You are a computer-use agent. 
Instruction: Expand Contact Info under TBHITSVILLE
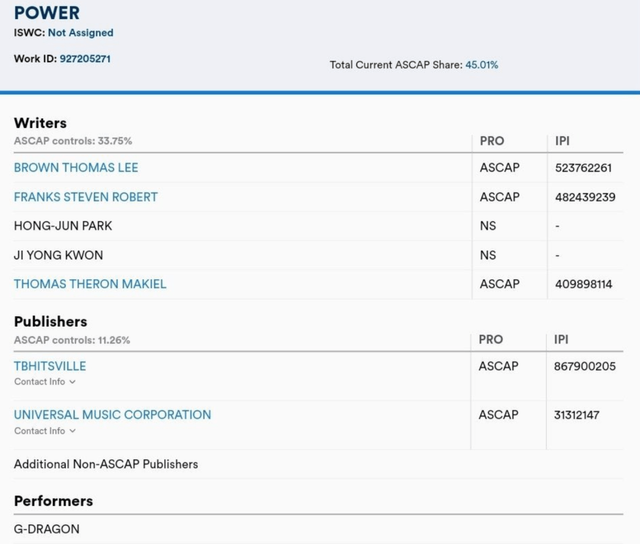[x=45, y=382]
